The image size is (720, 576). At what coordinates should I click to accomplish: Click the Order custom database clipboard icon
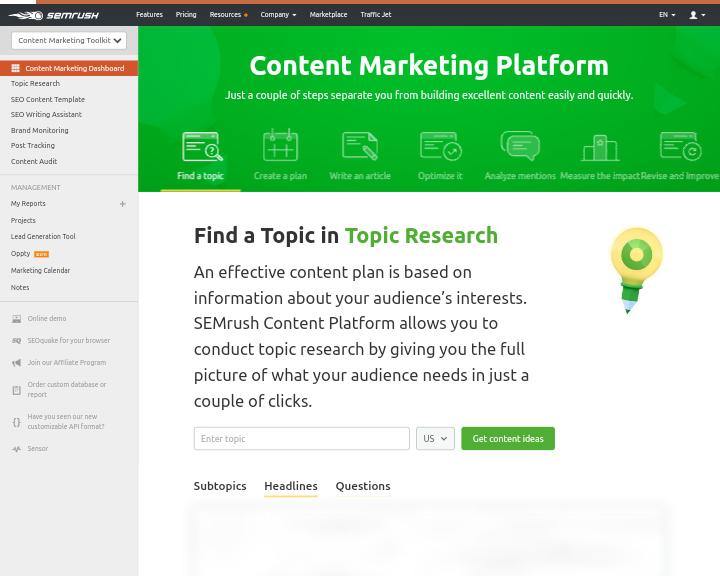17,390
